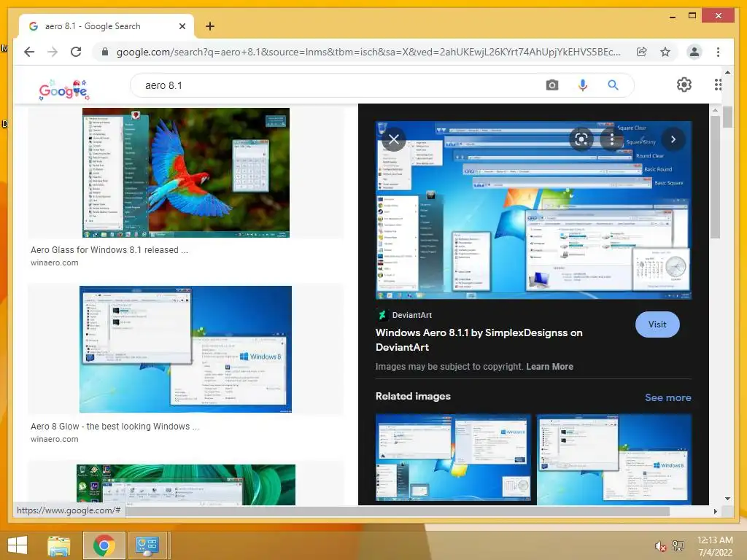Open preview panel more options
747x560 pixels.
click(x=612, y=139)
